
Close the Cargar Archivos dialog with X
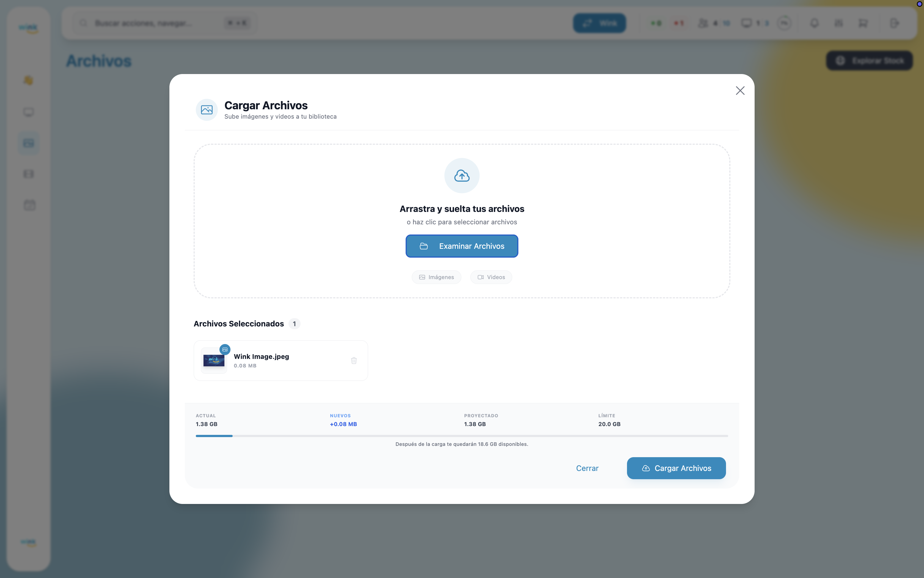pos(740,91)
